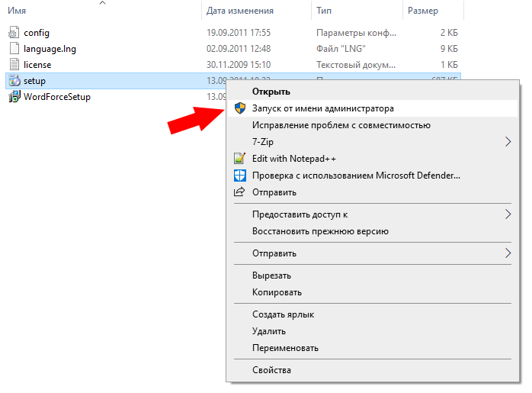Open Свойства from the context menu
This screenshot has width=532, height=393.
click(271, 371)
